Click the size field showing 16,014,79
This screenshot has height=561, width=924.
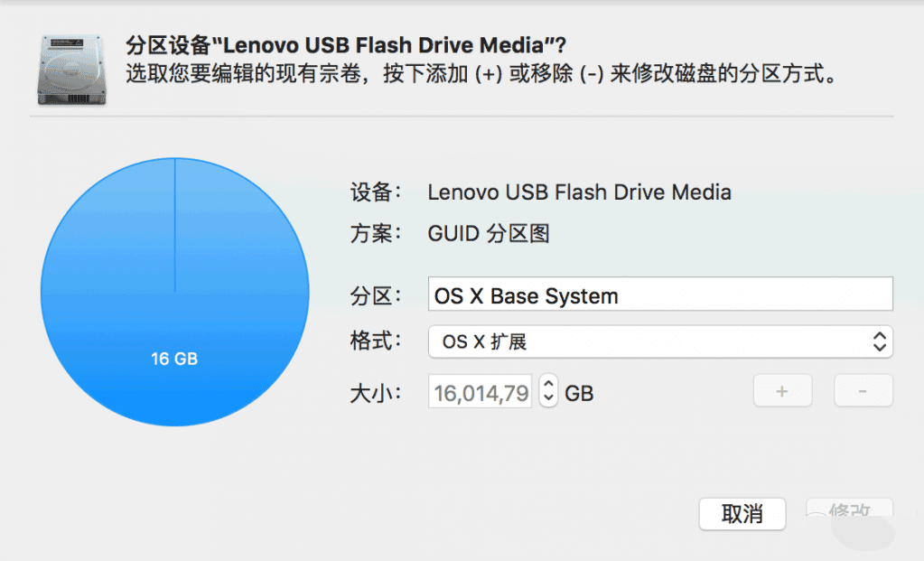click(x=481, y=392)
